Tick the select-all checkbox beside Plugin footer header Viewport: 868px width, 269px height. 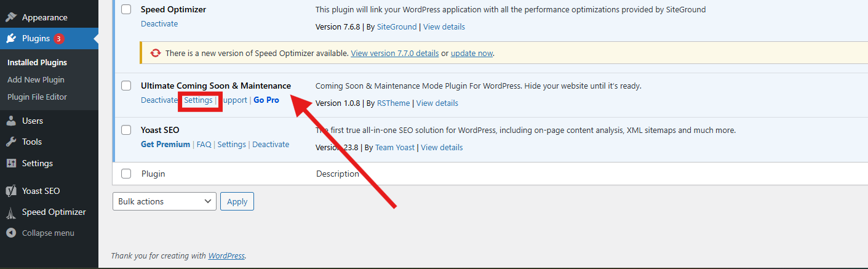point(126,174)
